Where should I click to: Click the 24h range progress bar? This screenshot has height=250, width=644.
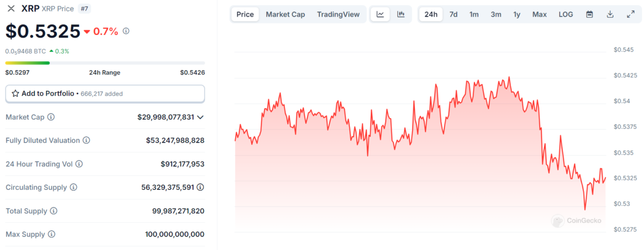point(105,63)
